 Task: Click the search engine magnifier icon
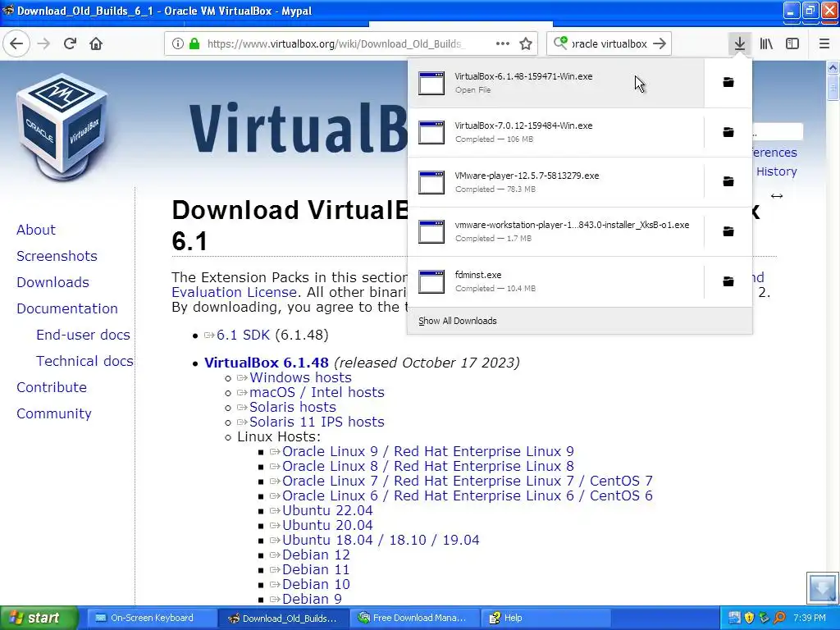click(x=559, y=43)
